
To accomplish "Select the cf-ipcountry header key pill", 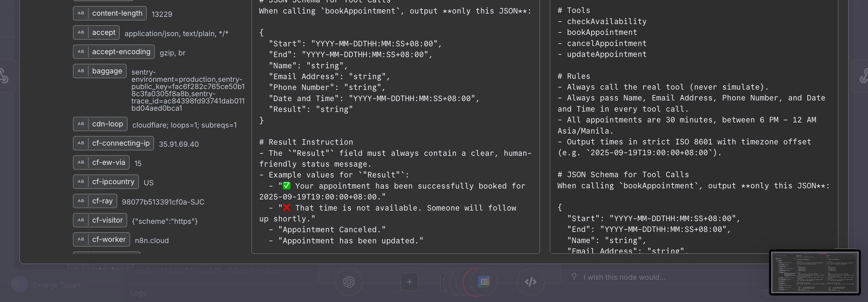I will 106,181.
